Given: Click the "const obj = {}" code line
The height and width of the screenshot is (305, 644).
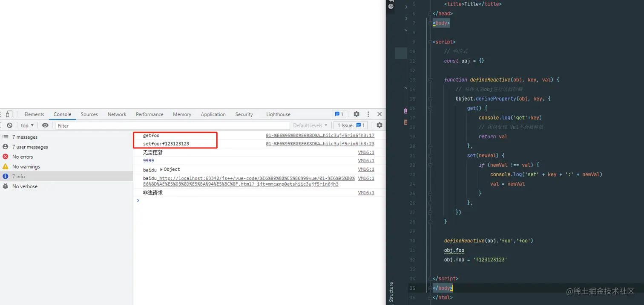Looking at the screenshot, I should point(464,61).
